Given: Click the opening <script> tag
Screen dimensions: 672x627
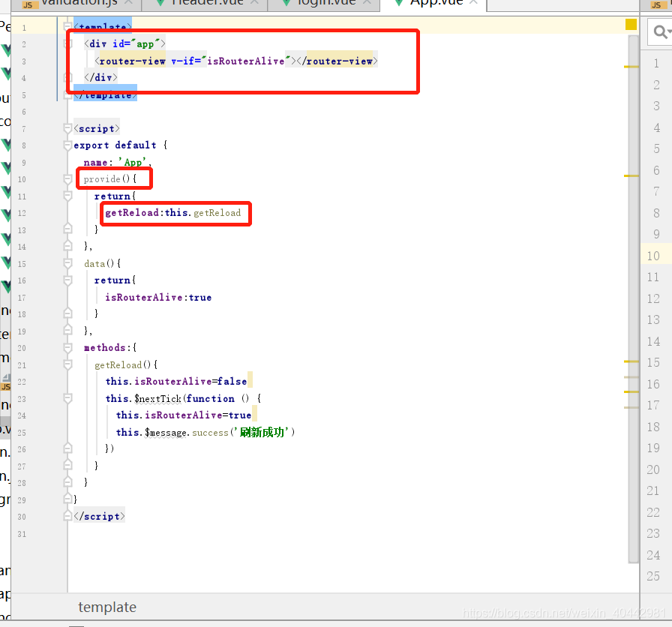Looking at the screenshot, I should [97, 128].
